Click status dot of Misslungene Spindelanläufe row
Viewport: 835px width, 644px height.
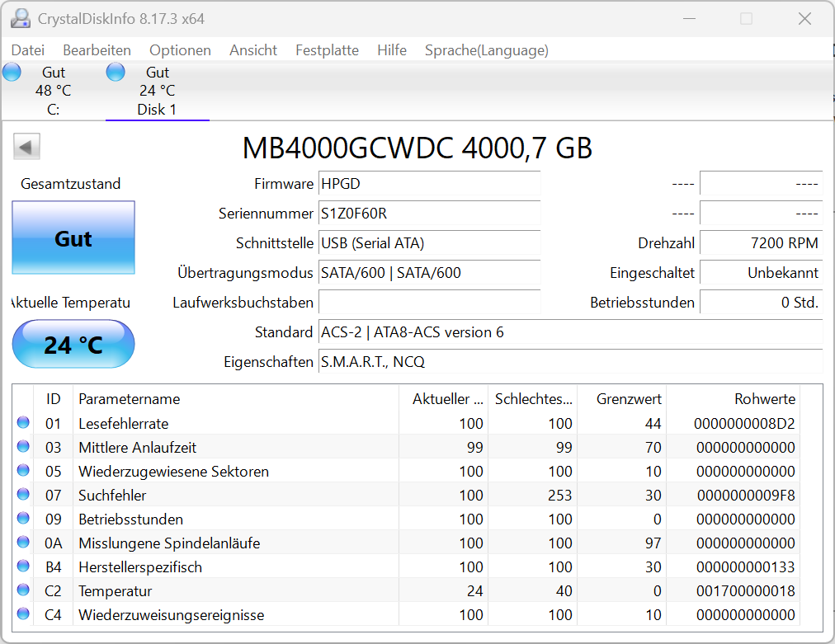coord(23,543)
